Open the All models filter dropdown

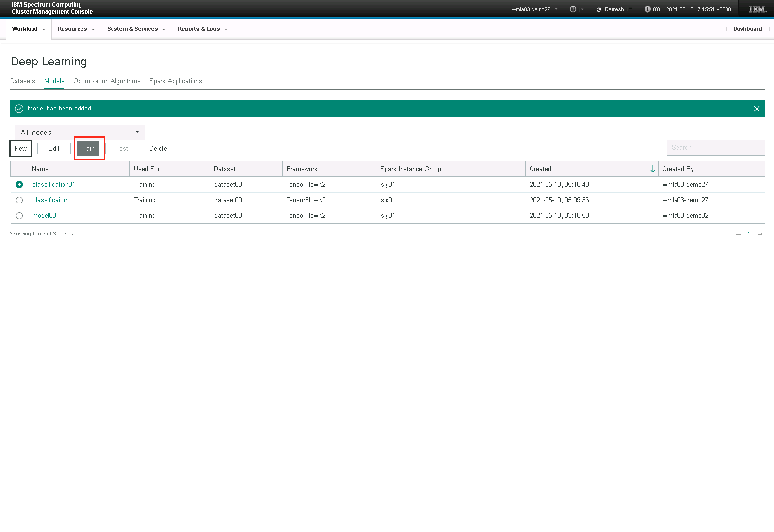pos(80,132)
